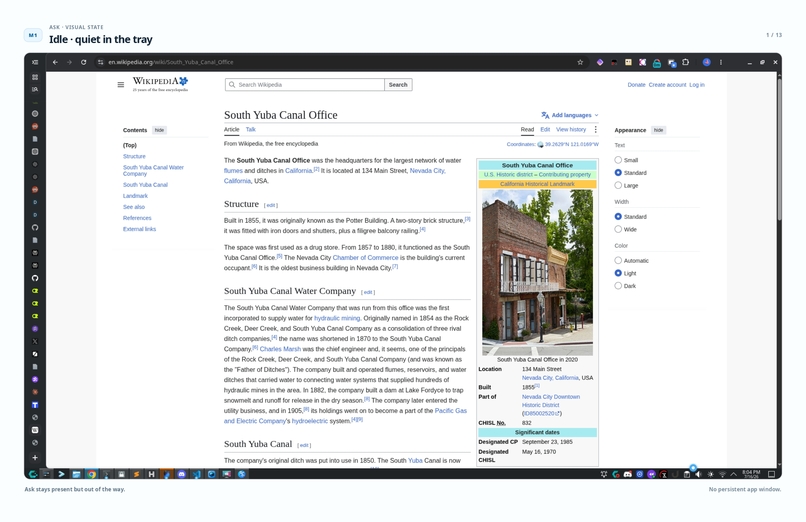The height and width of the screenshot is (522, 806).
Task: Select Large text size
Action: coord(618,185)
